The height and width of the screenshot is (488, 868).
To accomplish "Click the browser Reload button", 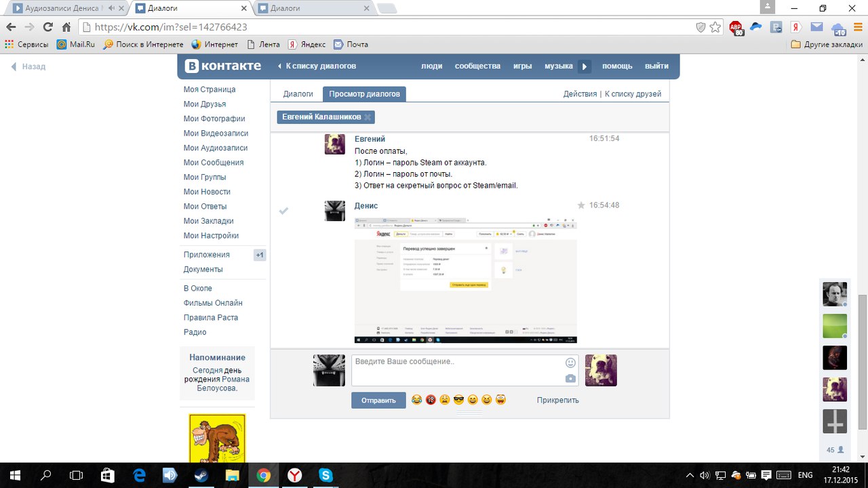I will point(47,27).
